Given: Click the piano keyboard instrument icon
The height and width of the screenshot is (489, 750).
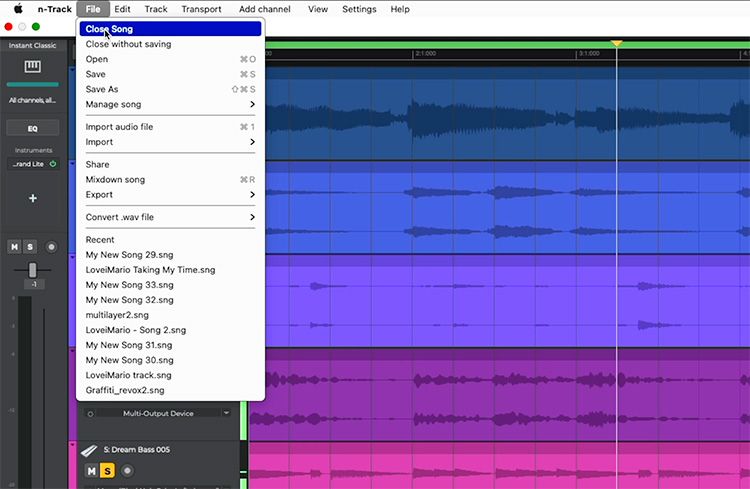Looking at the screenshot, I should click(x=33, y=66).
